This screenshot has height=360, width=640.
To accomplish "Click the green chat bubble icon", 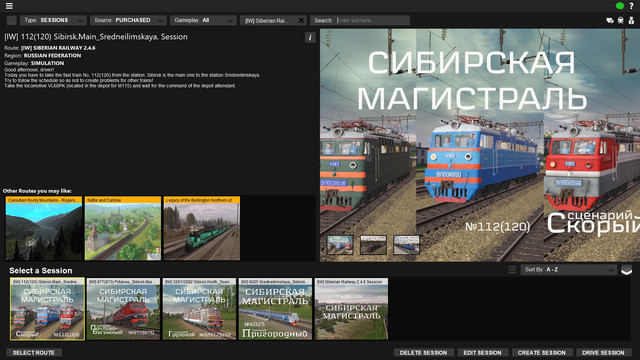I will click(619, 6).
